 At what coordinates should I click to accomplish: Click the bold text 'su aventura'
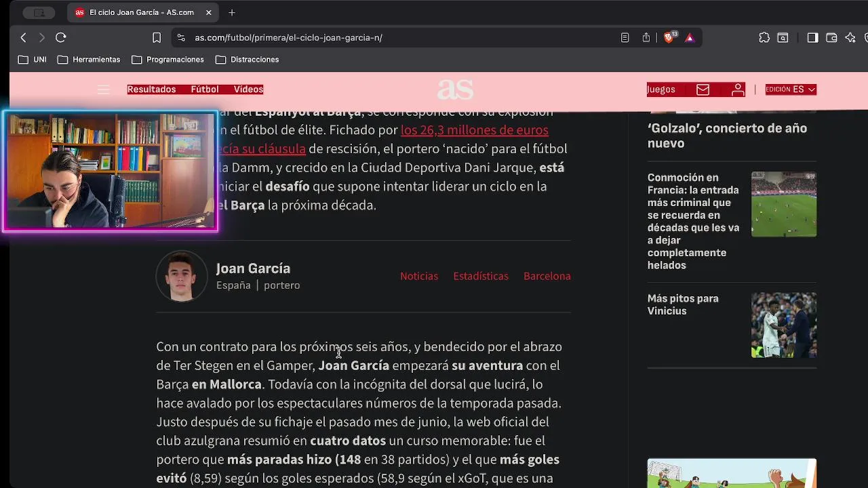(488, 365)
